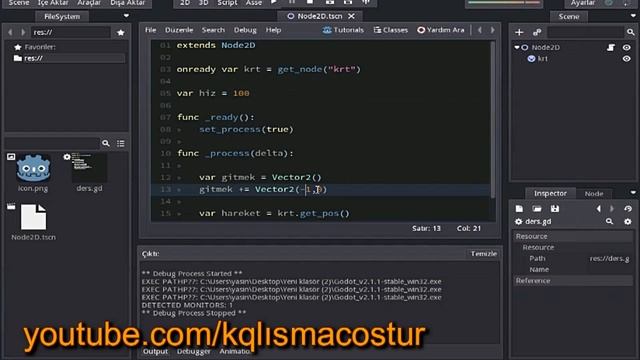
Task: Toggle file list view mode
Action: click(x=121, y=143)
